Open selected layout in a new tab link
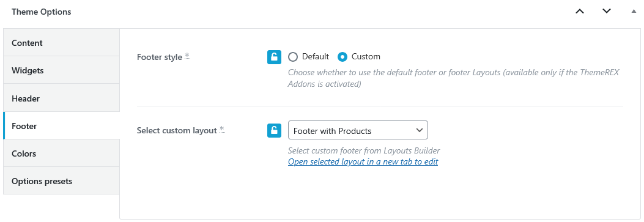This screenshot has width=644, height=222. (x=363, y=161)
